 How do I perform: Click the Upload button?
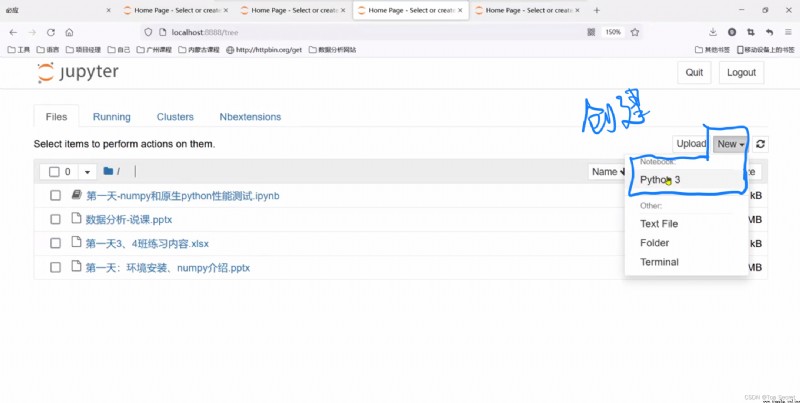(691, 144)
